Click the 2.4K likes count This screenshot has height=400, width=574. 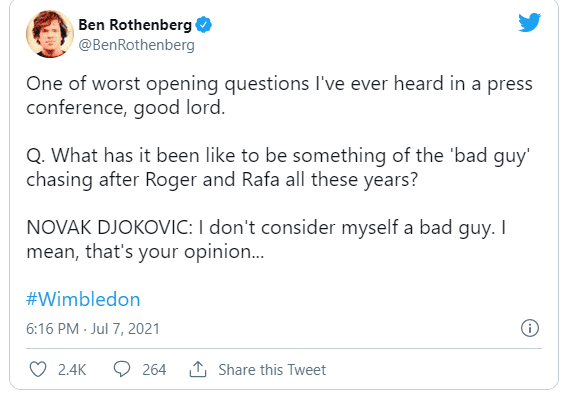pos(72,370)
